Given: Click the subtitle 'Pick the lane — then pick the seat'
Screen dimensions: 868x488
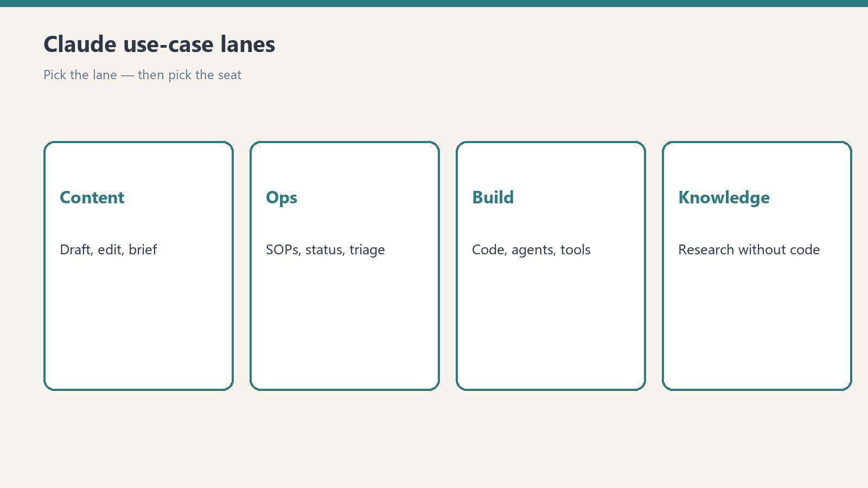Looking at the screenshot, I should [142, 75].
